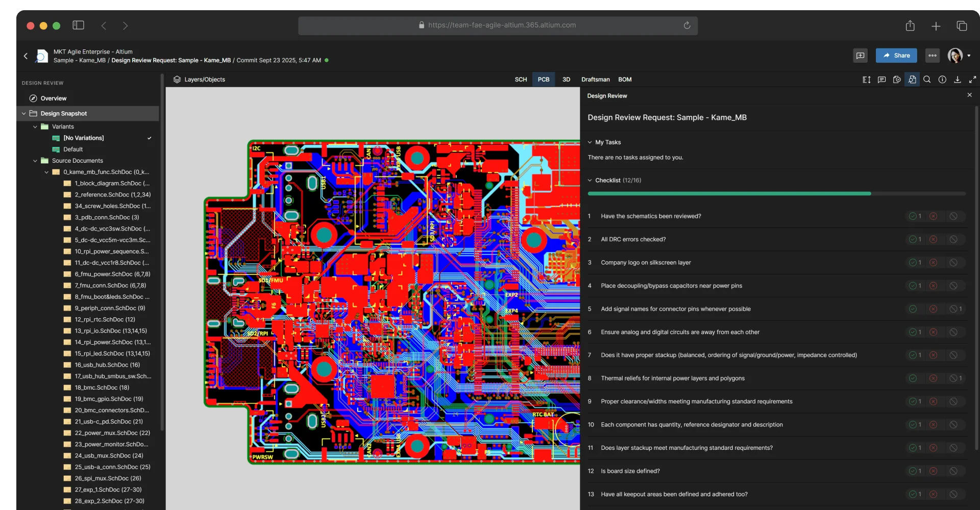
Task: Collapse the Variants folder
Action: tap(35, 127)
